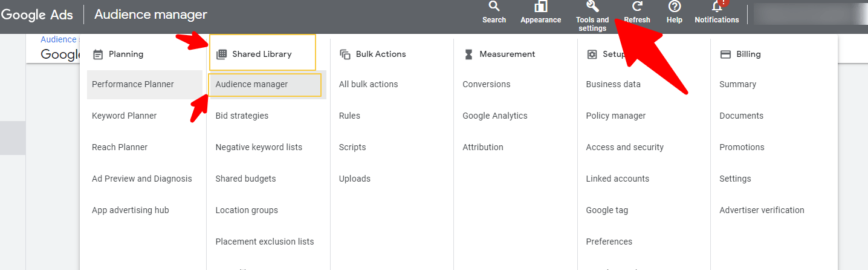Click the Search magnifier icon
This screenshot has width=868, height=270.
pos(494,7)
